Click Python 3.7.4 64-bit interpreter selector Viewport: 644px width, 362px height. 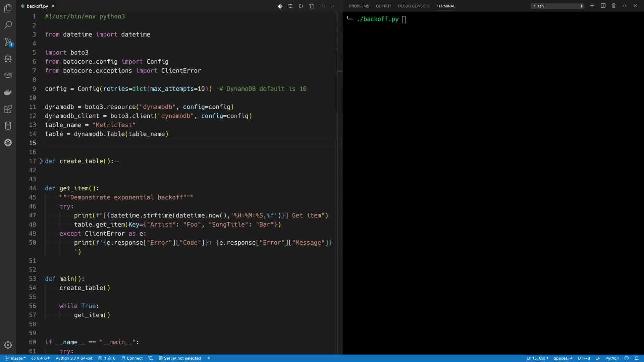[74, 358]
